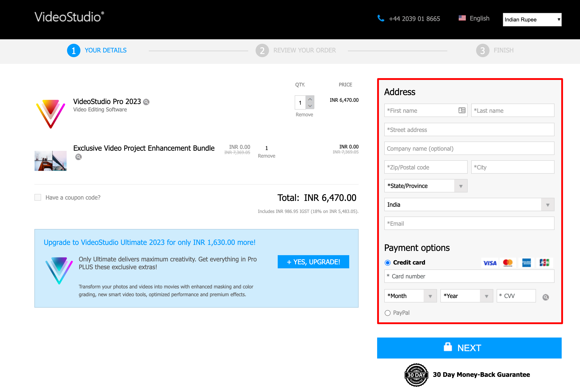The image size is (580, 392).
Task: Click the VideoStudio Pro 2023 info icon
Action: coord(146,102)
